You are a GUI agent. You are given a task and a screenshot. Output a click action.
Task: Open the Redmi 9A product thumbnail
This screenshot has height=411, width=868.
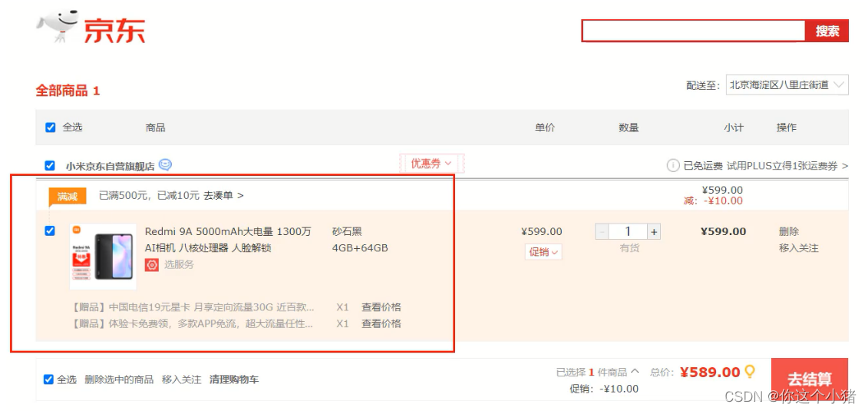click(x=103, y=257)
